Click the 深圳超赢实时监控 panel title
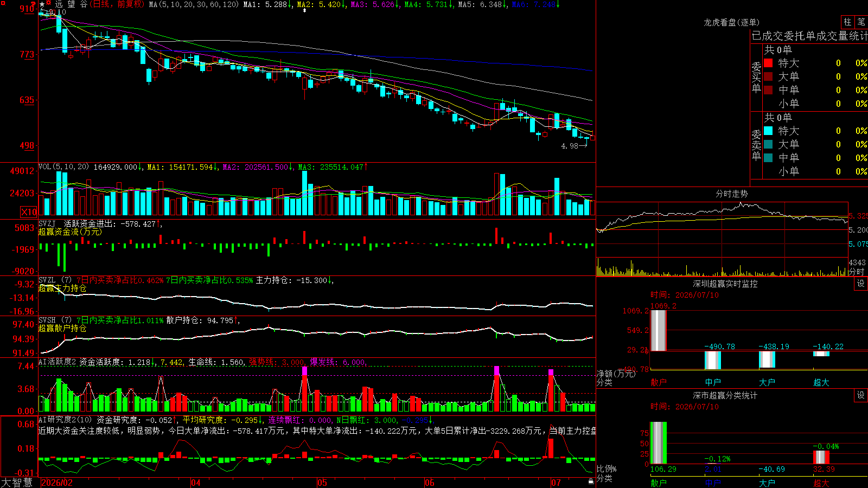This screenshot has height=488, width=868. tap(725, 284)
